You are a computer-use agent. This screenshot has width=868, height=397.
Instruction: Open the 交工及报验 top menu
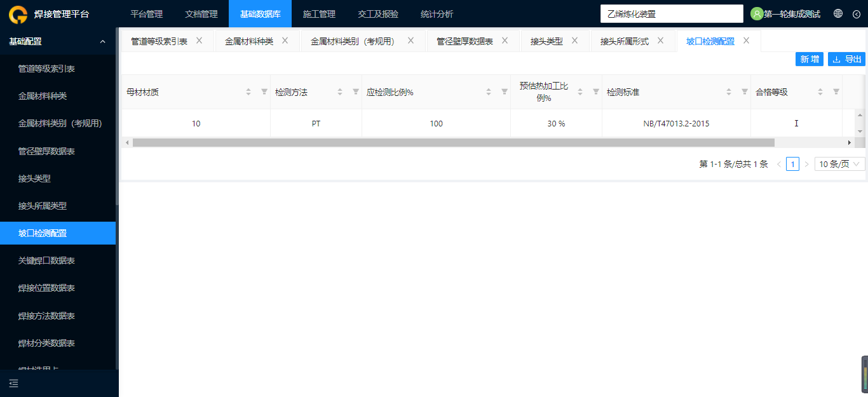click(x=378, y=14)
